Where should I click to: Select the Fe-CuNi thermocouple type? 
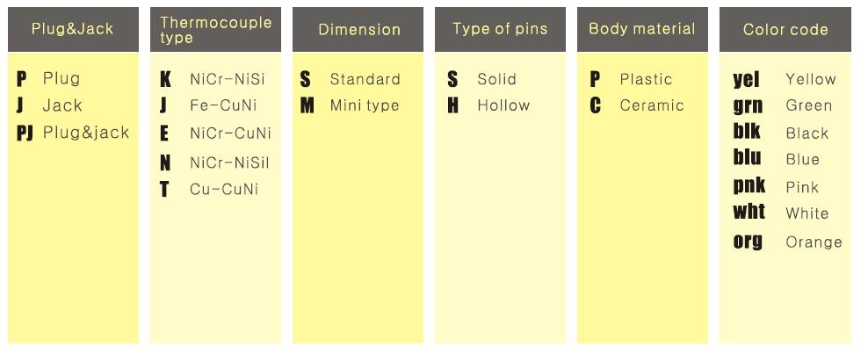tap(223, 105)
